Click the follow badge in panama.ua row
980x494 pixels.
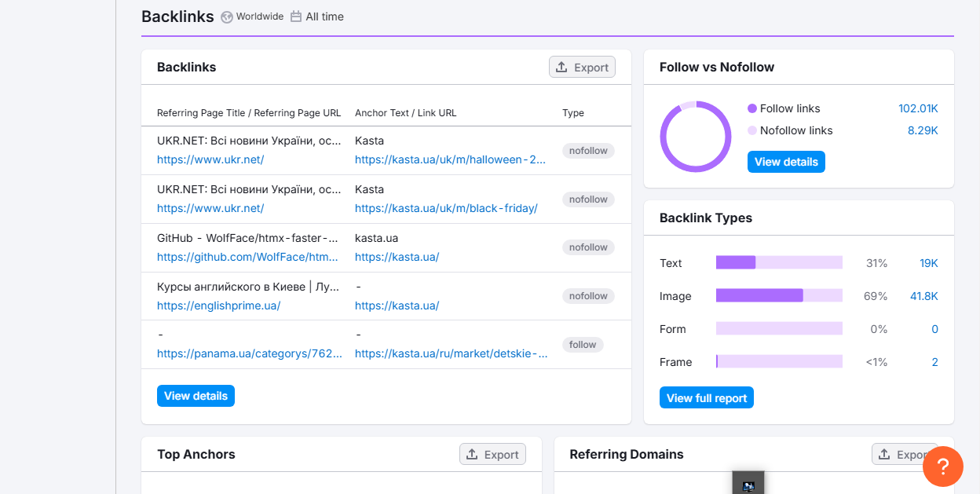[583, 345]
